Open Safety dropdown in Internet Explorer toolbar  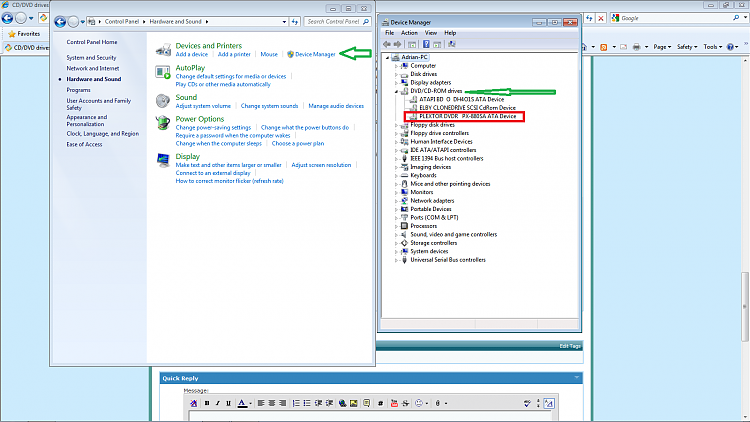687,47
